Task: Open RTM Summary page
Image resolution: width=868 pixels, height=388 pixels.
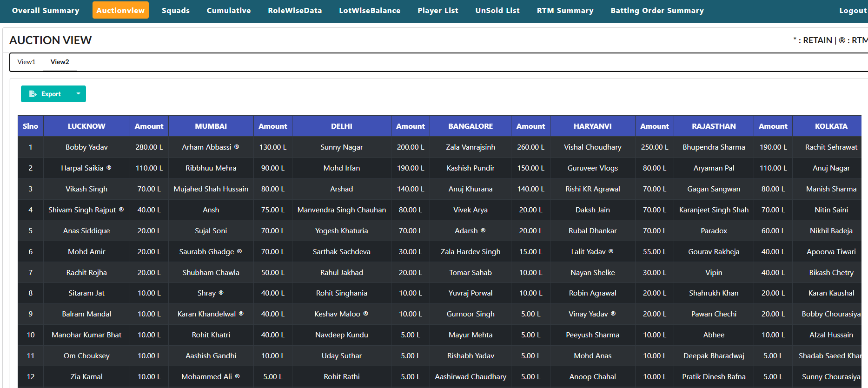Action: click(565, 10)
